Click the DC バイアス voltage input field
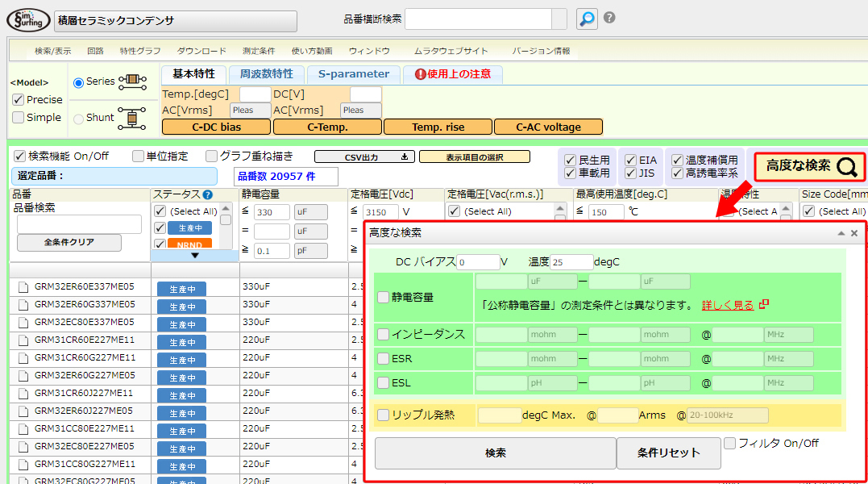Viewport: 868px width, 484px height. coord(477,262)
